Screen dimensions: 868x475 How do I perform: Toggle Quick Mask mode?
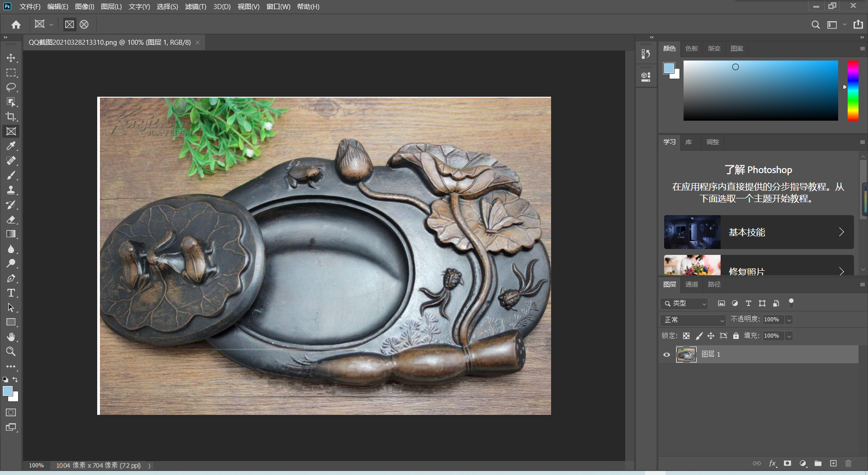pyautogui.click(x=11, y=413)
